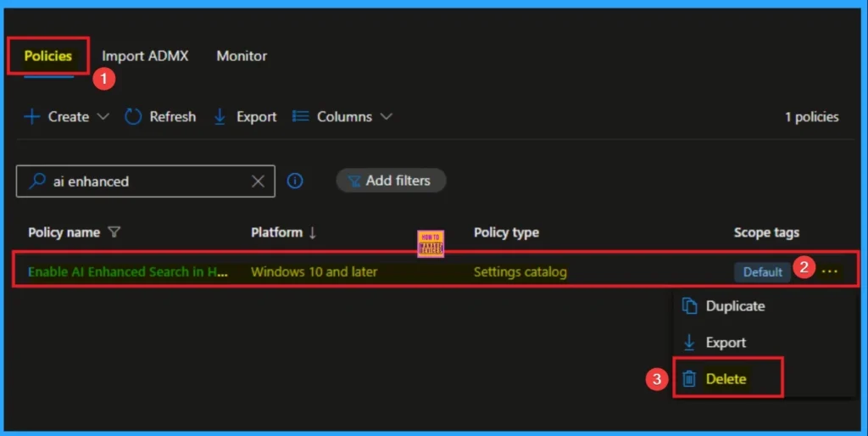Click the context menu Export arrow icon
This screenshot has height=436, width=868.
point(689,343)
